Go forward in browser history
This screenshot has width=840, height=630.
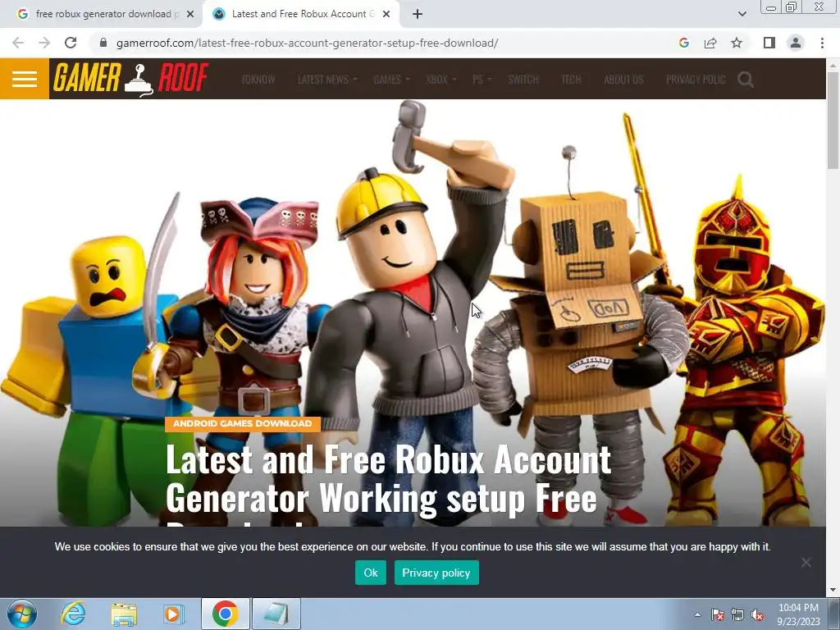44,43
